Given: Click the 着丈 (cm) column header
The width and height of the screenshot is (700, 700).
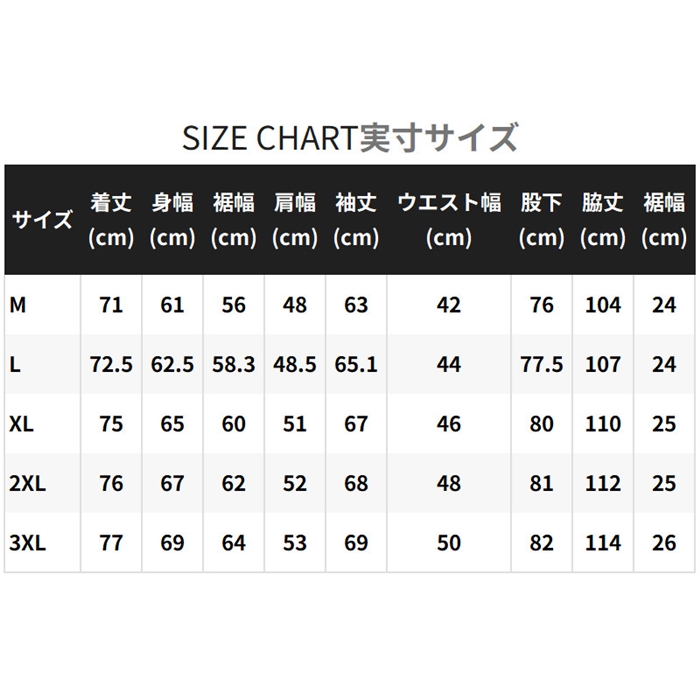Looking at the screenshot, I should pyautogui.click(x=111, y=220).
